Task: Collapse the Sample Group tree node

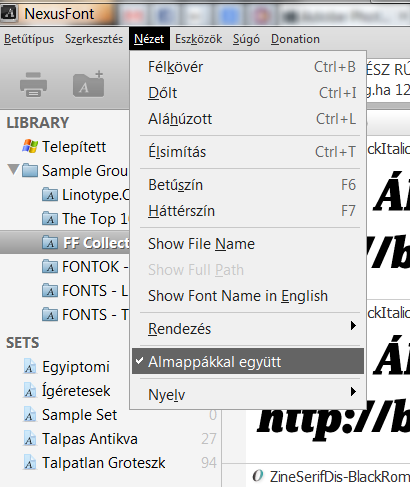Action: [13, 169]
